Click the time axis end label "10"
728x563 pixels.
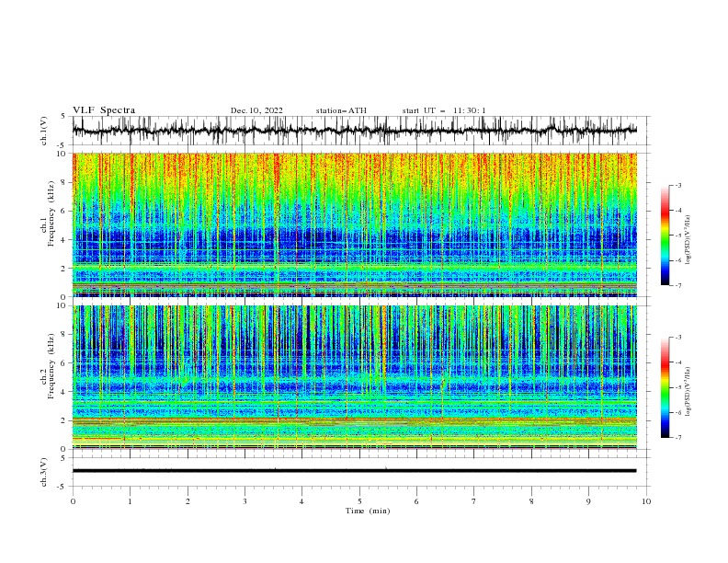click(x=646, y=501)
